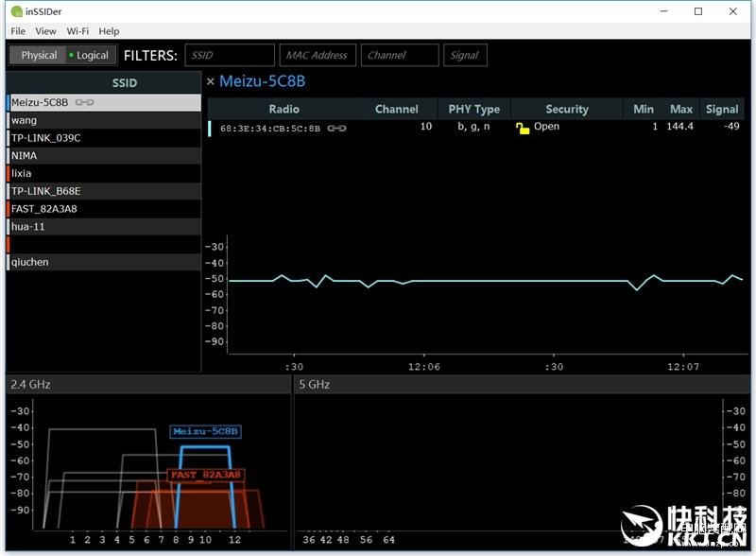
Task: Sort by the Min column header
Action: [x=644, y=109]
